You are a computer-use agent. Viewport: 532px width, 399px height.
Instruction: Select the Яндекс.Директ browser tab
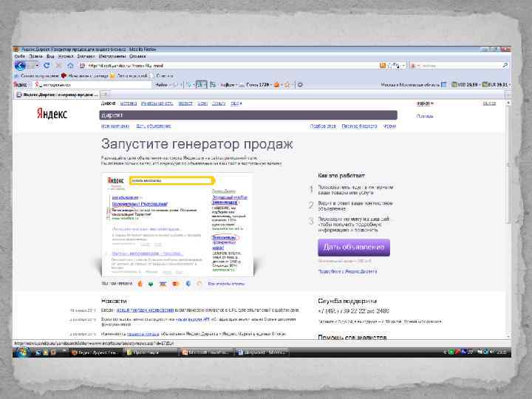tap(58, 95)
